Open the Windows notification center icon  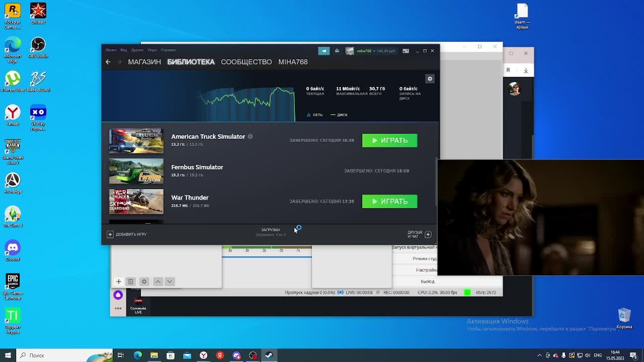click(633, 355)
